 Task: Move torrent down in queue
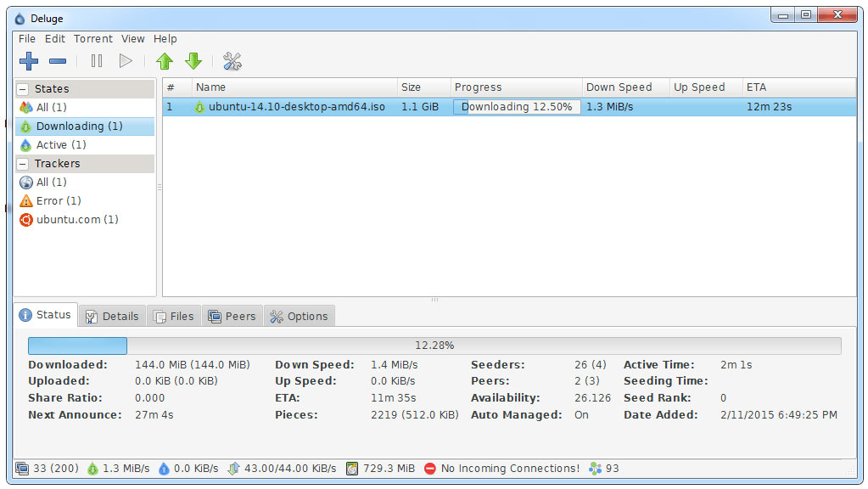(x=193, y=61)
